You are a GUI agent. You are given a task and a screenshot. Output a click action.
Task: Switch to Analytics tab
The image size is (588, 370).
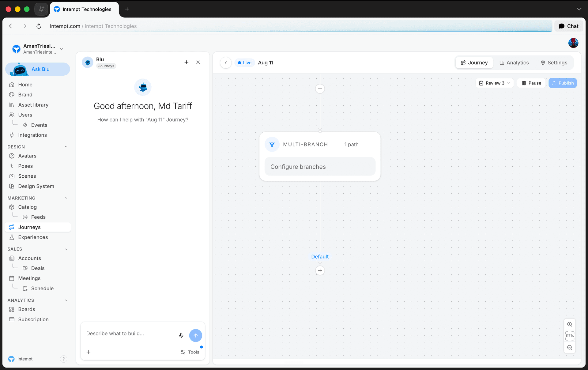click(x=514, y=62)
